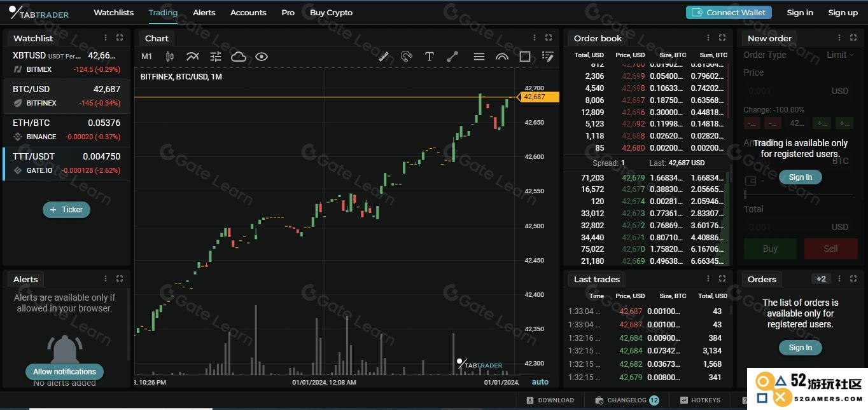Screen dimensions: 868x410
Task: Maximize the Last trades panel
Action: click(x=722, y=279)
